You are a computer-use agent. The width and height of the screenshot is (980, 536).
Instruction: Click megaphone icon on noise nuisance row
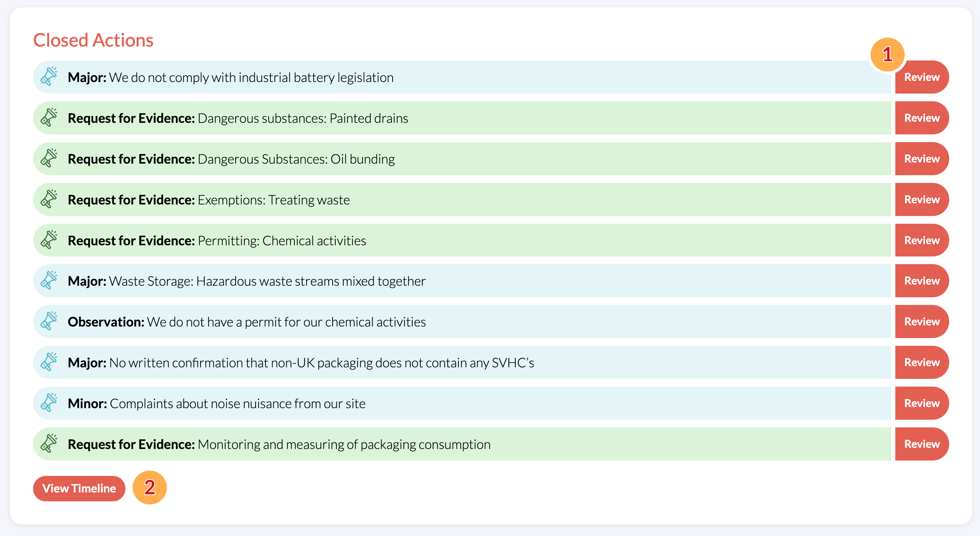pos(49,403)
